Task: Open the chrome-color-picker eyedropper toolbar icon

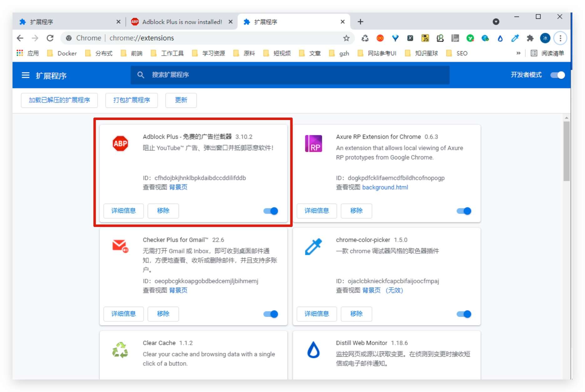Action: (x=515, y=38)
